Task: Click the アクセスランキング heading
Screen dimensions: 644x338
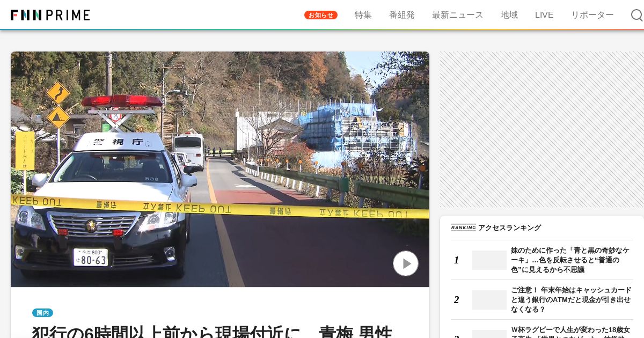Action: [x=510, y=228]
